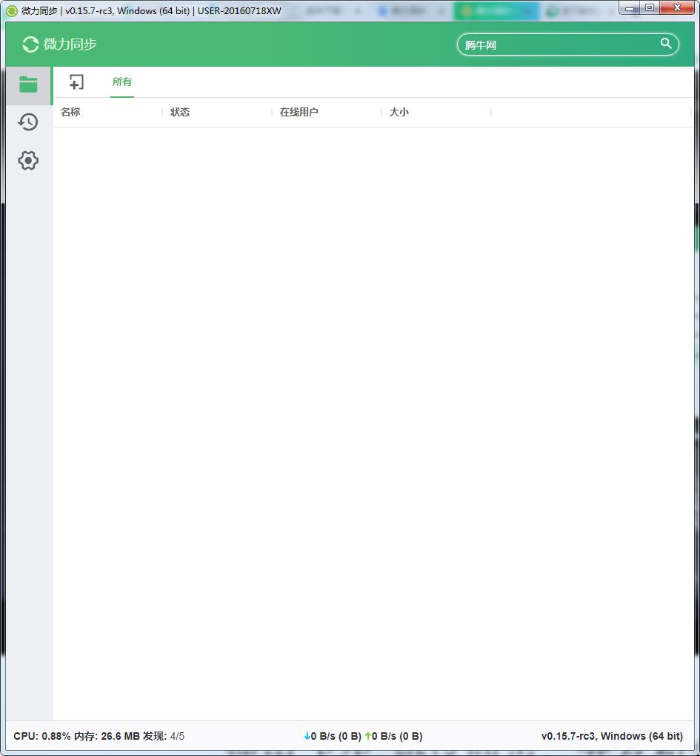The image size is (700, 756).
Task: Click the blue download speed arrow
Action: coord(307,736)
